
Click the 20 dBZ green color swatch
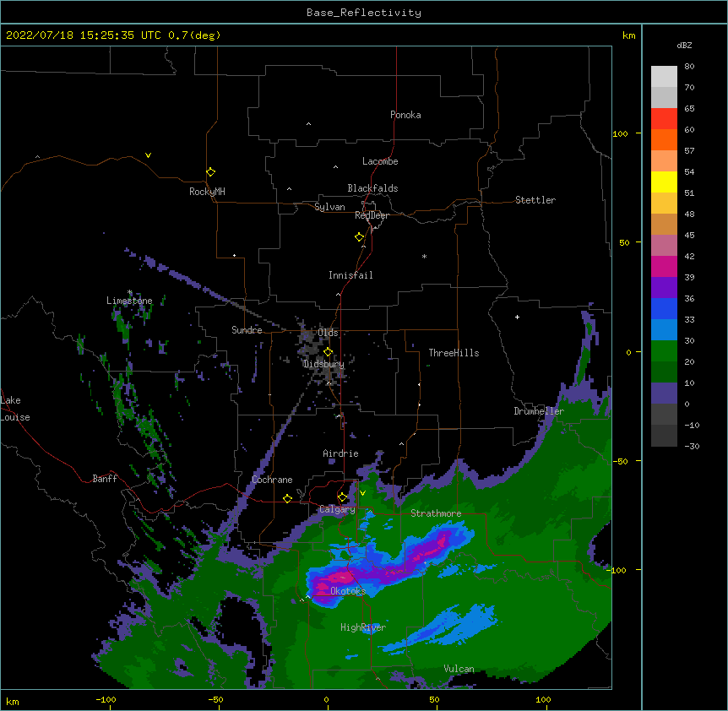pos(664,372)
